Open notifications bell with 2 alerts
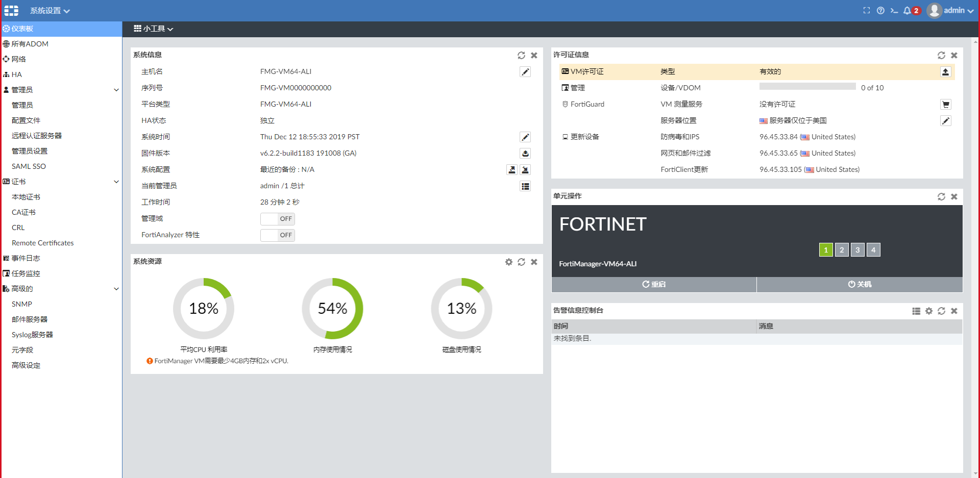This screenshot has height=478, width=980. [x=911, y=10]
